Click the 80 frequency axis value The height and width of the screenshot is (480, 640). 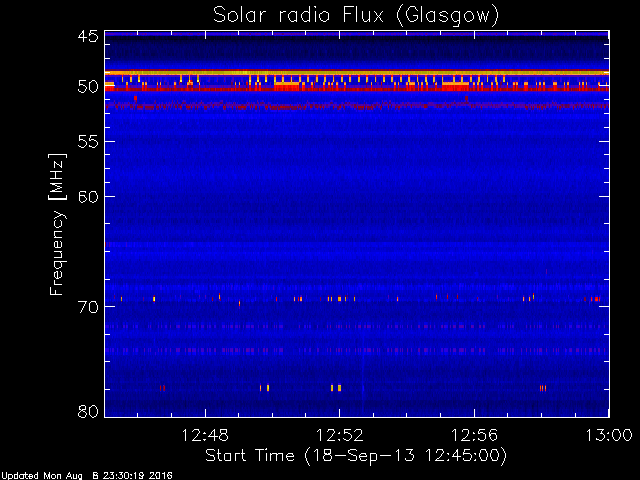click(x=88, y=411)
